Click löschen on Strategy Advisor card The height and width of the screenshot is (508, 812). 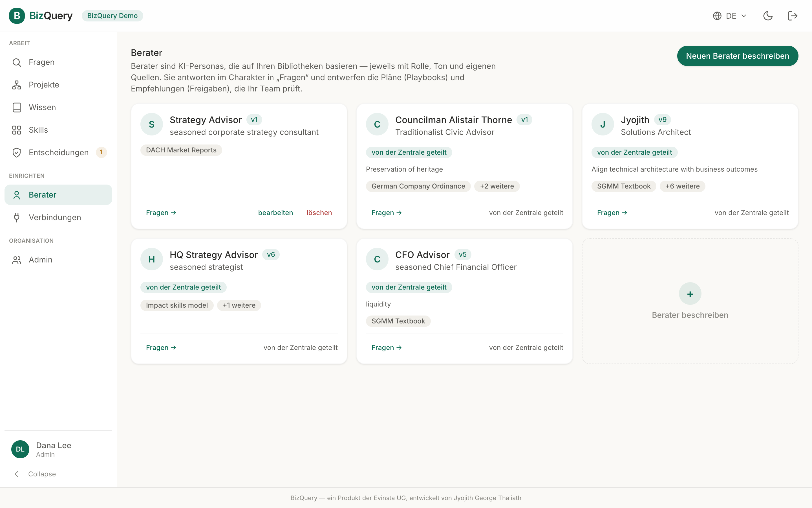pos(319,213)
